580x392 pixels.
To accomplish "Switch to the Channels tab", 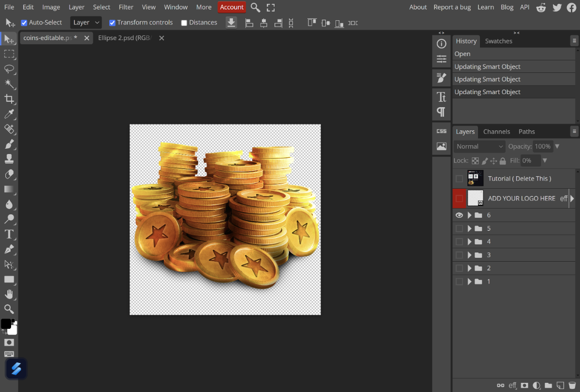I will tap(496, 131).
